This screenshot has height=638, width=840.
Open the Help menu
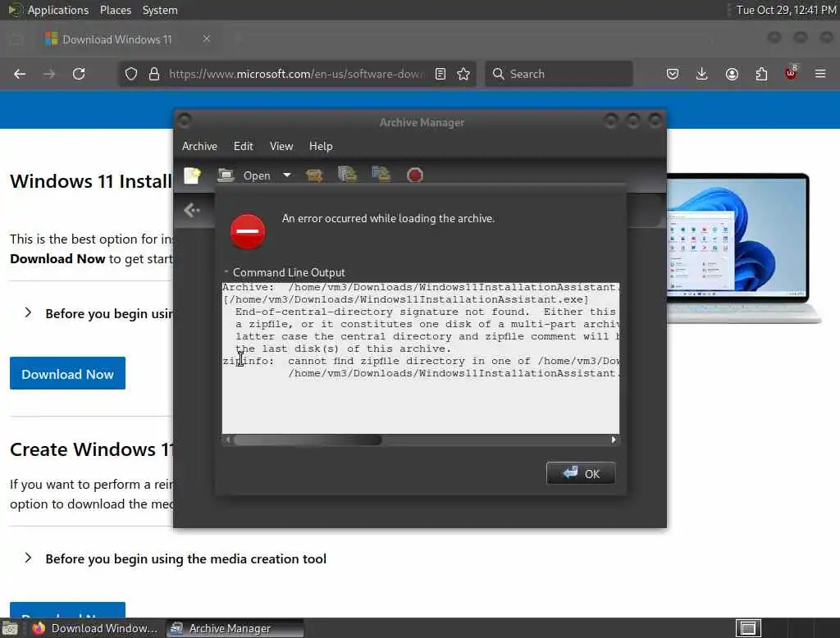click(x=321, y=146)
